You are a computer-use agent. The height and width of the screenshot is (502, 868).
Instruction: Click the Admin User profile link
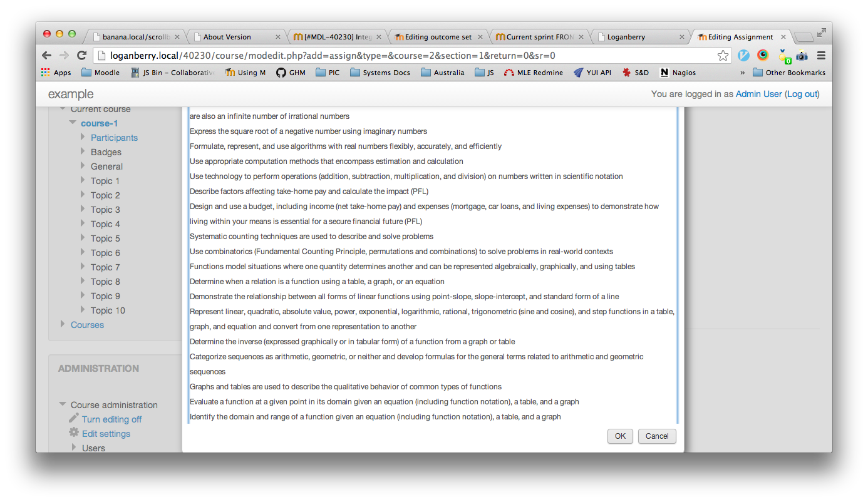pyautogui.click(x=758, y=94)
